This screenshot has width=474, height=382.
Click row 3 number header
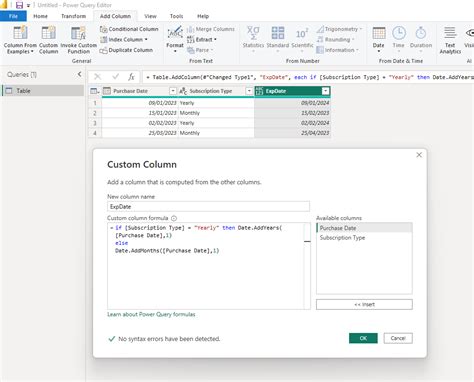(95, 123)
